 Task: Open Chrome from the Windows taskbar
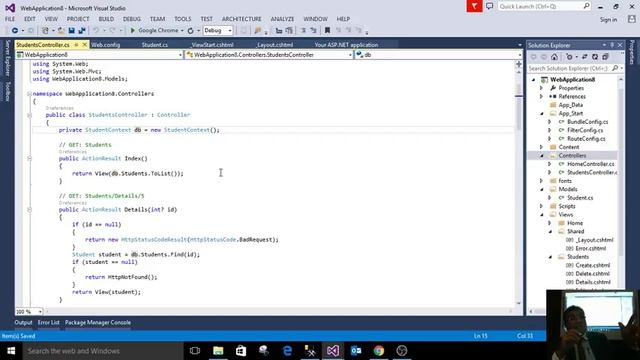coord(379,351)
